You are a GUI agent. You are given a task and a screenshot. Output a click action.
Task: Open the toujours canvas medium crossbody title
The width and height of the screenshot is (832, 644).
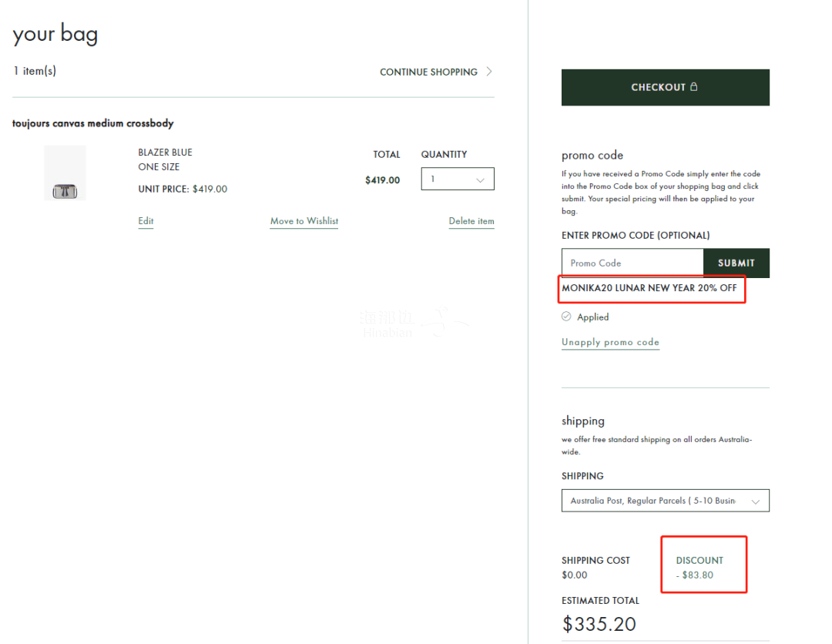[x=93, y=123]
